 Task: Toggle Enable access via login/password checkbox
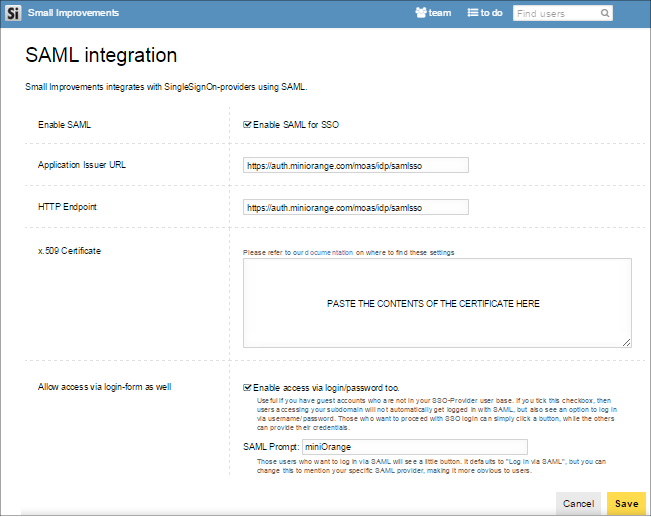(x=247, y=387)
